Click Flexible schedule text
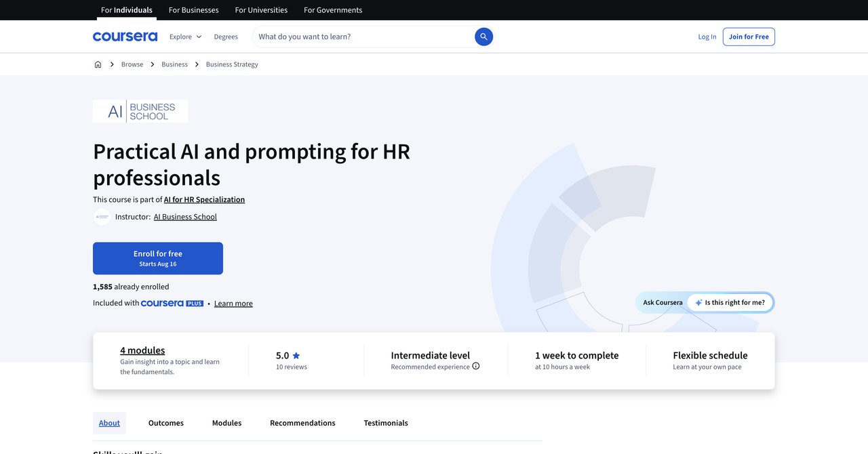 click(x=710, y=355)
